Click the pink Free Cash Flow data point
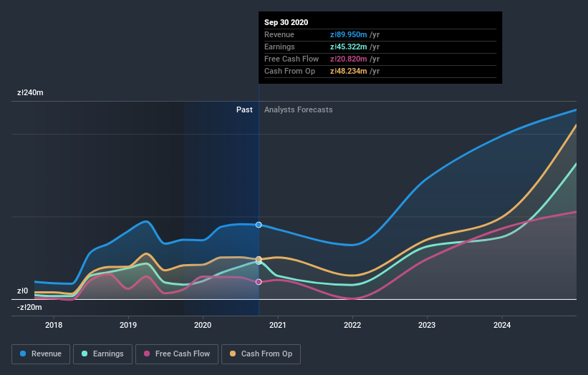This screenshot has height=375, width=588. (259, 282)
